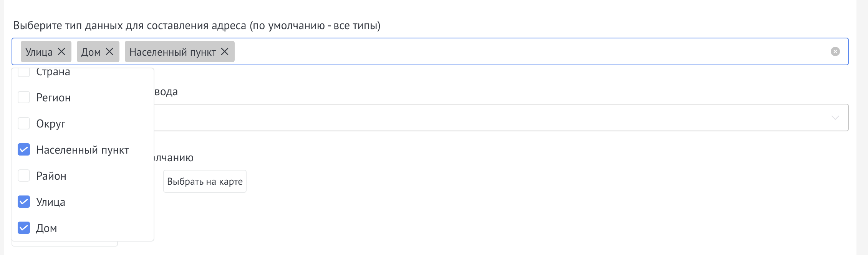Click the Выбрать на карте button

pos(205,181)
